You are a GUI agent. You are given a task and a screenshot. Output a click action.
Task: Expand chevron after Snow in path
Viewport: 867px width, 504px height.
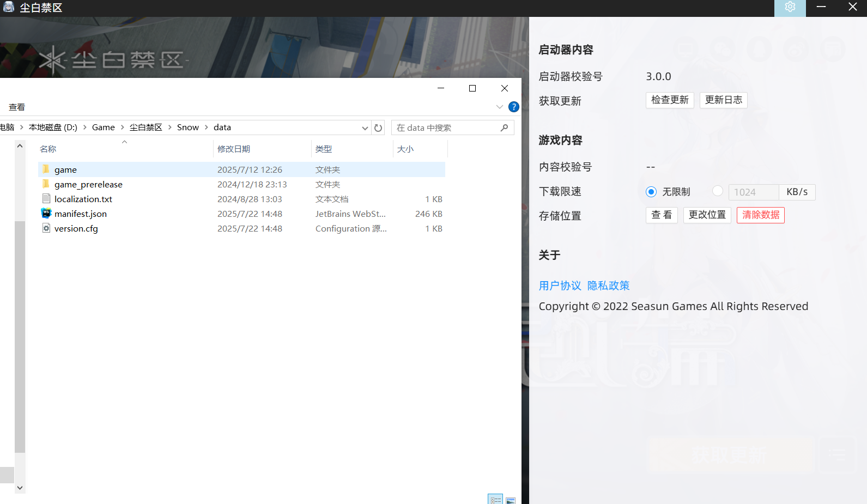tap(206, 127)
